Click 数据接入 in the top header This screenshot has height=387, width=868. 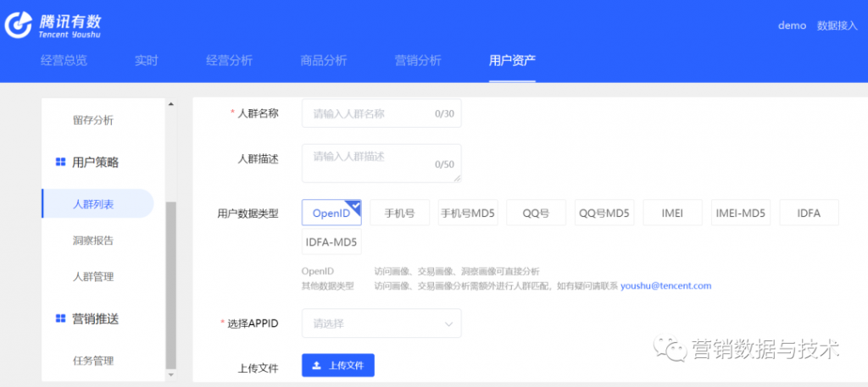837,25
